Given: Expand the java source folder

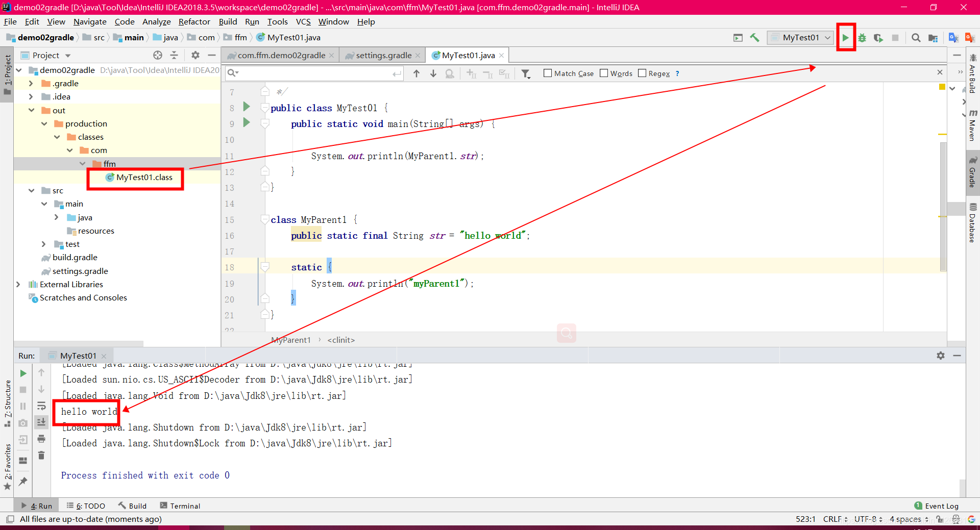Looking at the screenshot, I should click(x=56, y=217).
